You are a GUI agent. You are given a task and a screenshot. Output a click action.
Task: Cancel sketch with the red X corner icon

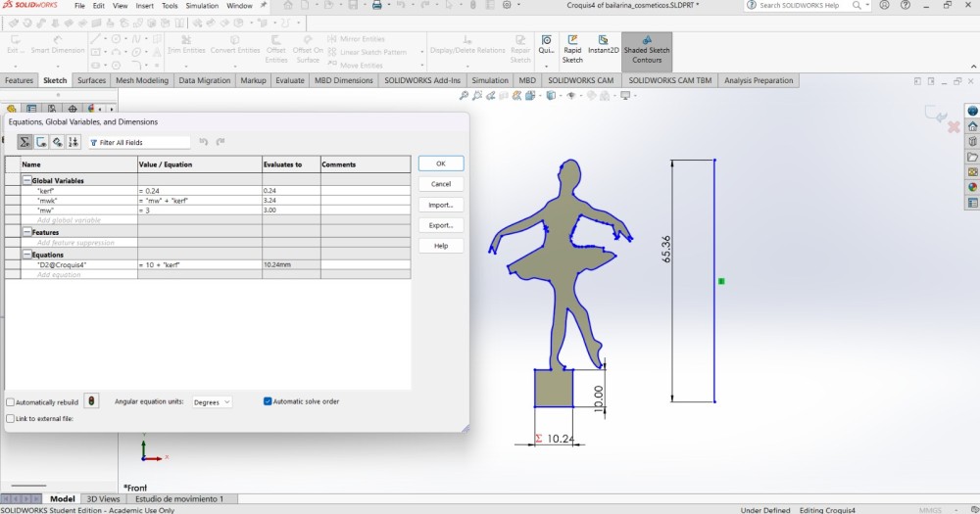click(x=954, y=126)
